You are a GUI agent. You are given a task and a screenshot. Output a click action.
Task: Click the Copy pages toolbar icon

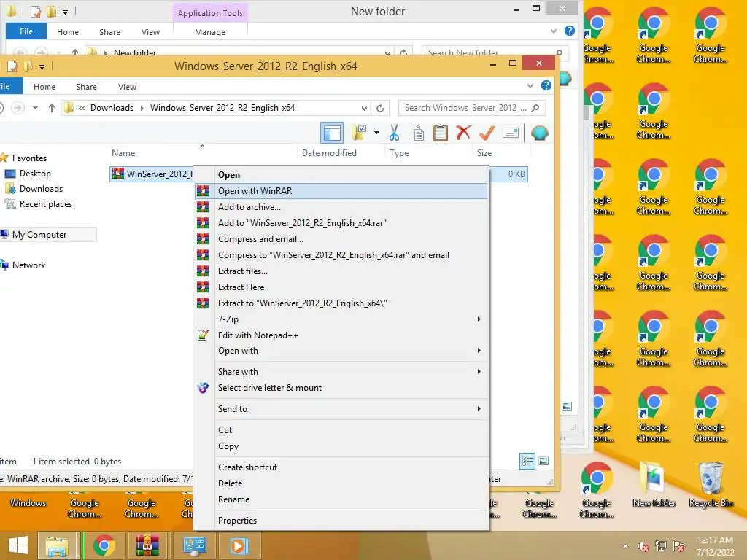(x=417, y=133)
